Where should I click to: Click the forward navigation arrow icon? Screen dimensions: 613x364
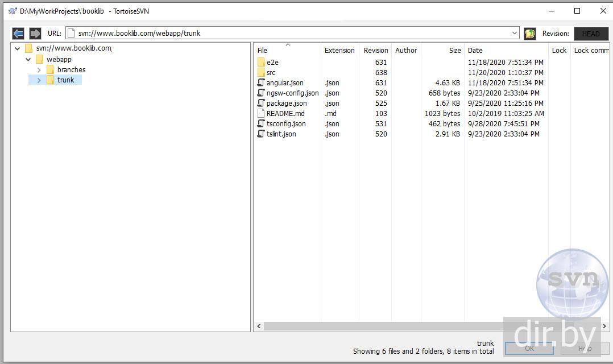[x=35, y=33]
